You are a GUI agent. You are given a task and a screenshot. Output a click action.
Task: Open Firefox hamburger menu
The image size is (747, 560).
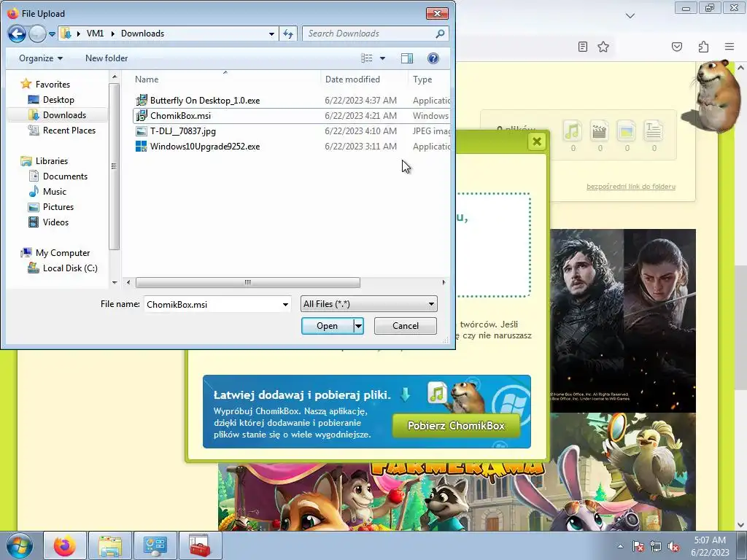click(729, 47)
